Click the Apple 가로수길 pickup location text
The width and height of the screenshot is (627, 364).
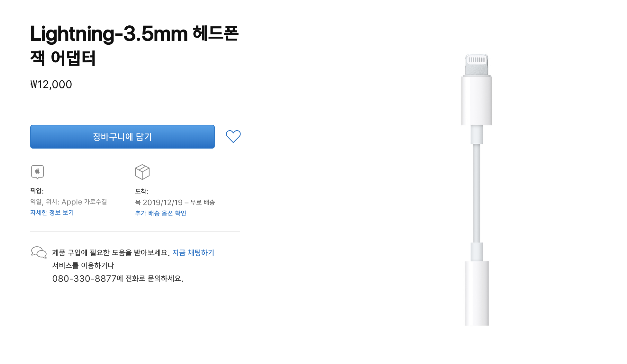coord(84,202)
